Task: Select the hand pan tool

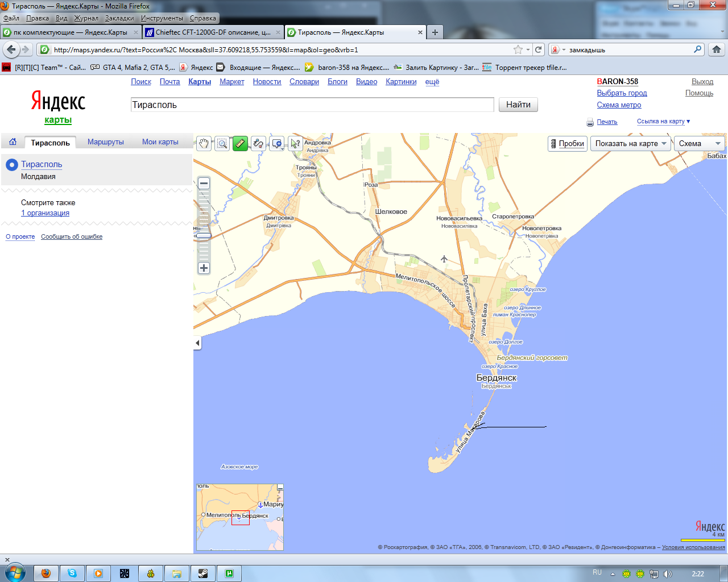Action: point(204,144)
